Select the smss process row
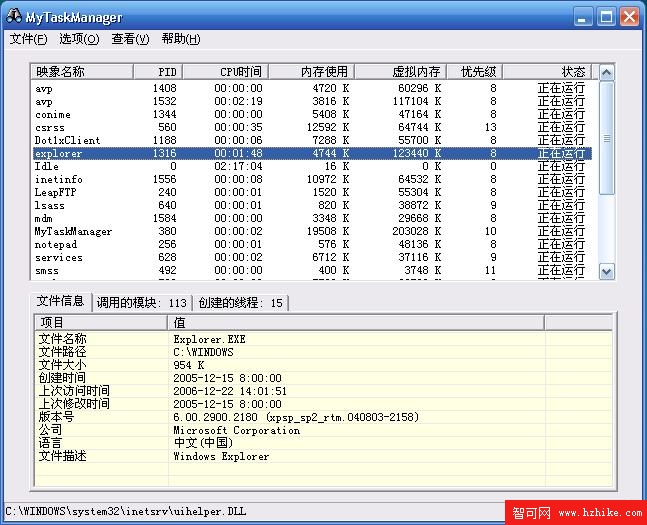 (312, 270)
